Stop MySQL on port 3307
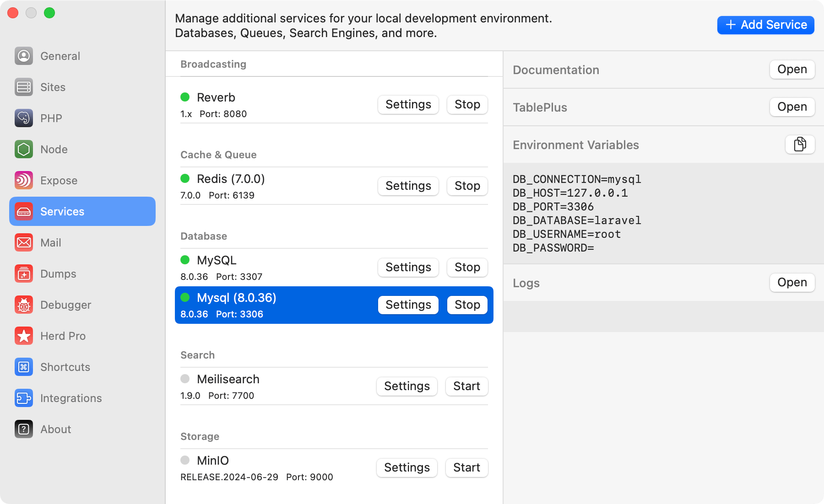Viewport: 824px width, 504px height. 467,267
